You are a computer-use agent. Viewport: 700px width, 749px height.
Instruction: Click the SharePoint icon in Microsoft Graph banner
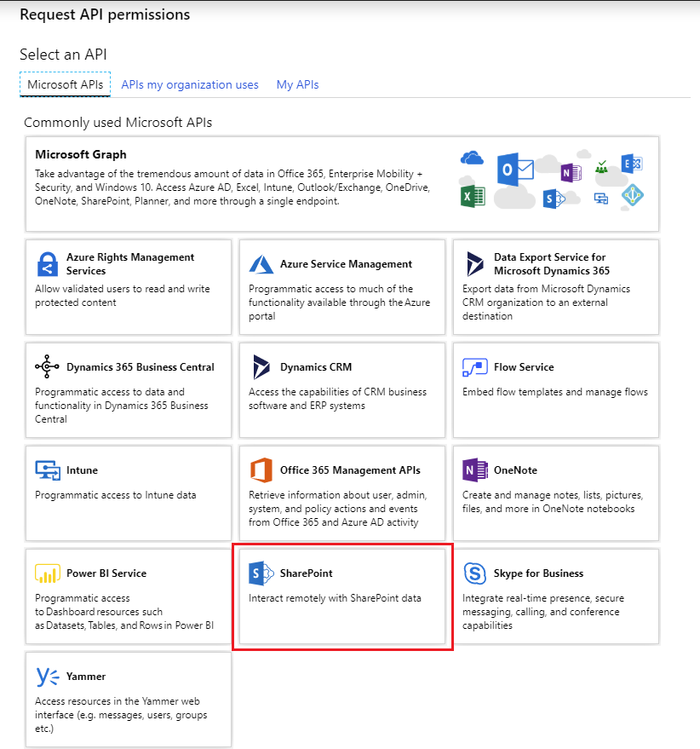tap(554, 199)
